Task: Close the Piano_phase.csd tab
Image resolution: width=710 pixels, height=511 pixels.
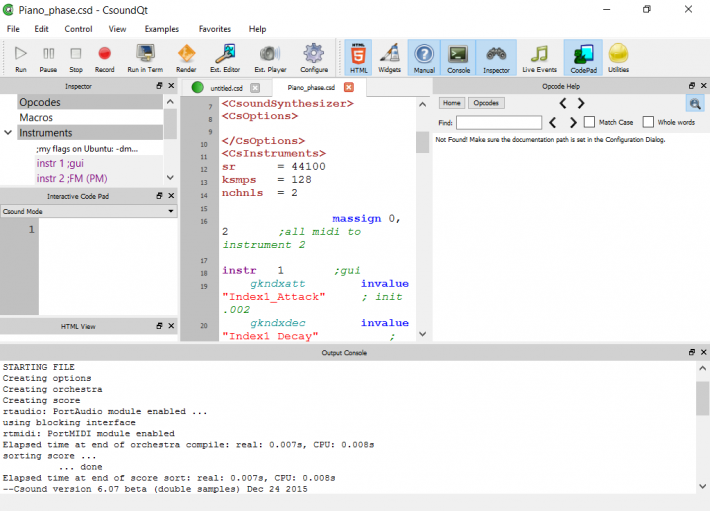Action: (349, 87)
